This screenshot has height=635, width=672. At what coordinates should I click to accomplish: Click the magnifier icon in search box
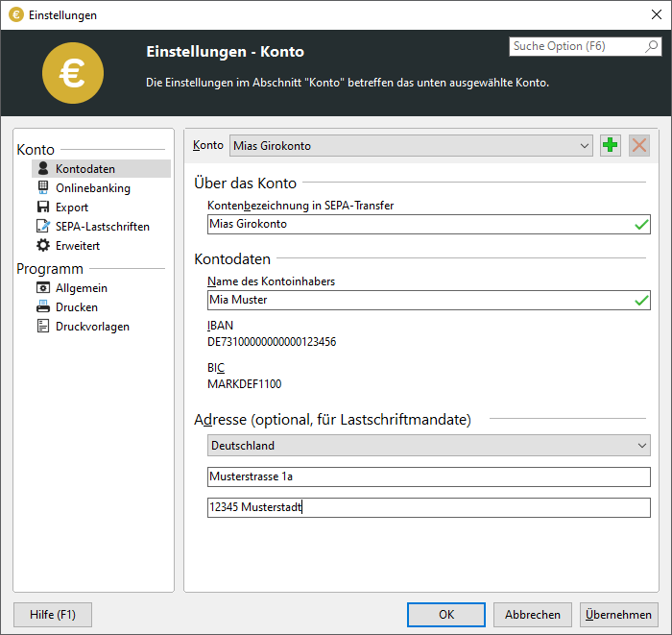click(x=651, y=46)
